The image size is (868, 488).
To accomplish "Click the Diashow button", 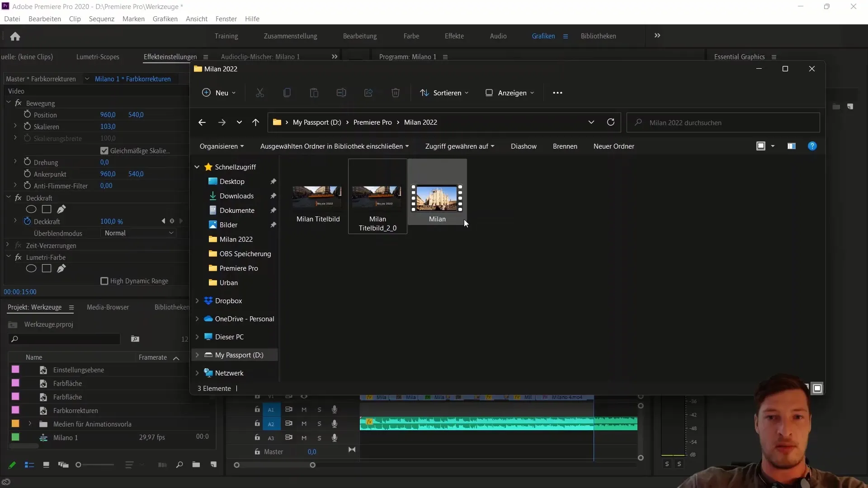I will (x=524, y=146).
